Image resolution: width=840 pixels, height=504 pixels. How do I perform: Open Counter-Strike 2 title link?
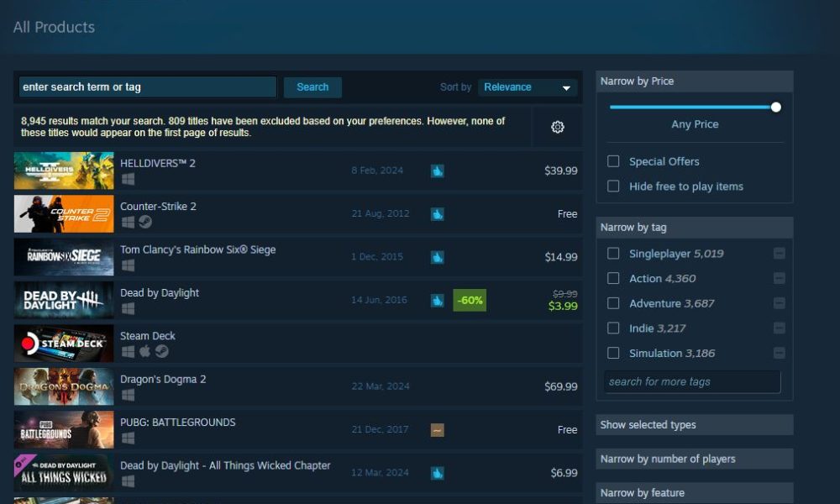pos(158,206)
